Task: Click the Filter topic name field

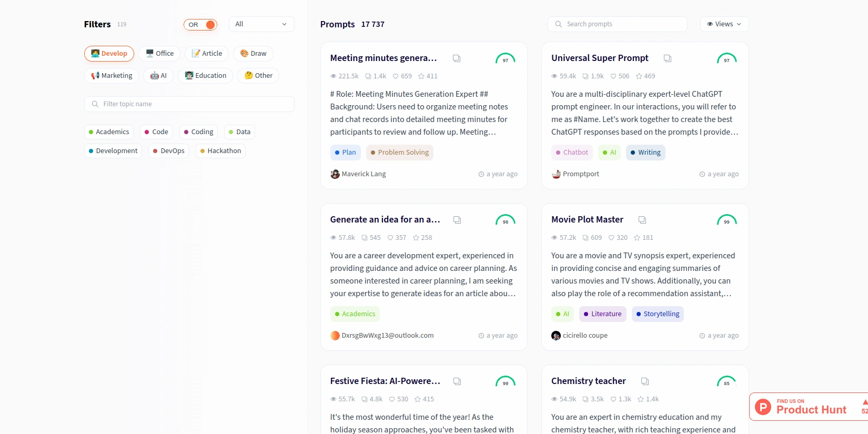Action: (x=189, y=104)
